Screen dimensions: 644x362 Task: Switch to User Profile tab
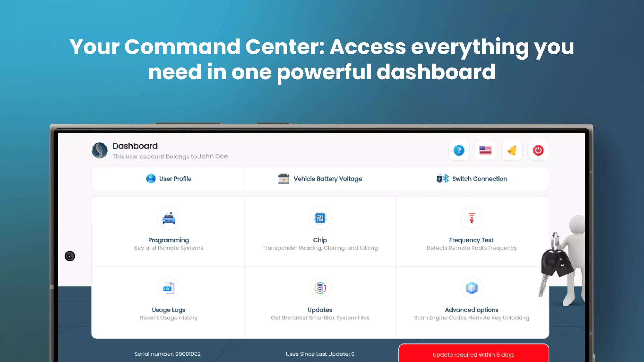pos(169,179)
